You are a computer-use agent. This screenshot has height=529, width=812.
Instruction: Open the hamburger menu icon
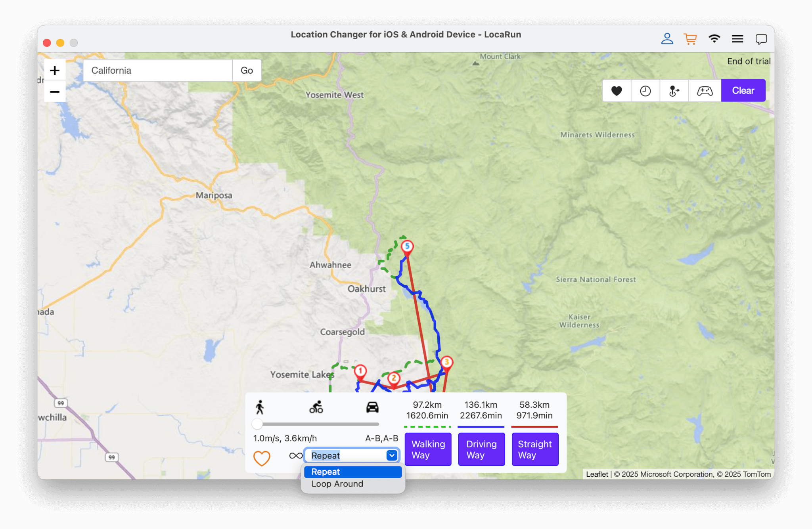(737, 39)
